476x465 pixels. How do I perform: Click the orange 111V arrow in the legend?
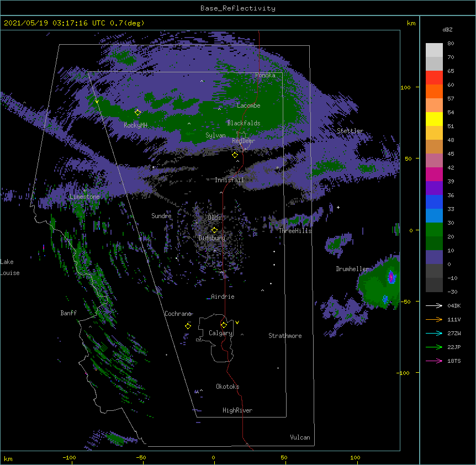tap(434, 319)
